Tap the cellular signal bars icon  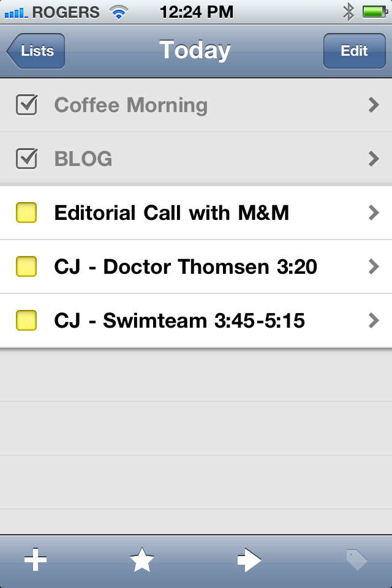click(17, 12)
